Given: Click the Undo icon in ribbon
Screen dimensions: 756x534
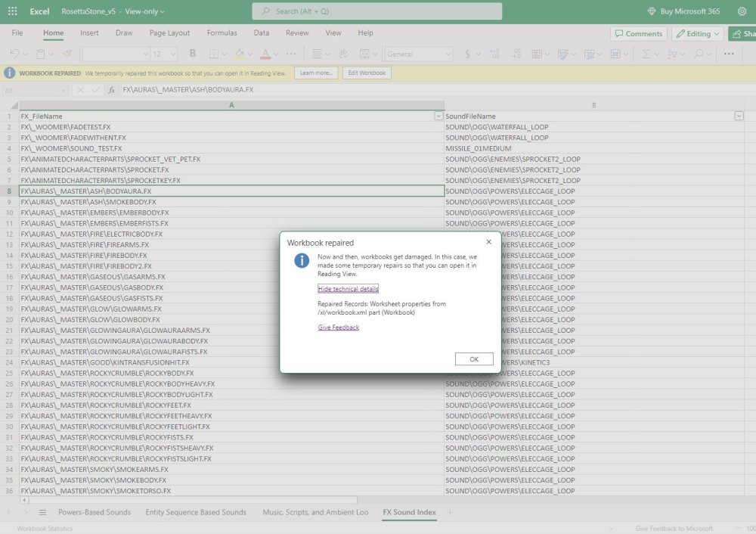Looking at the screenshot, I should (x=16, y=54).
